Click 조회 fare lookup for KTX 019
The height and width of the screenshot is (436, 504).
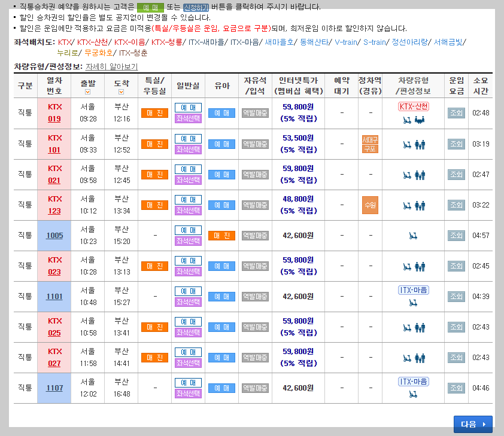[456, 113]
